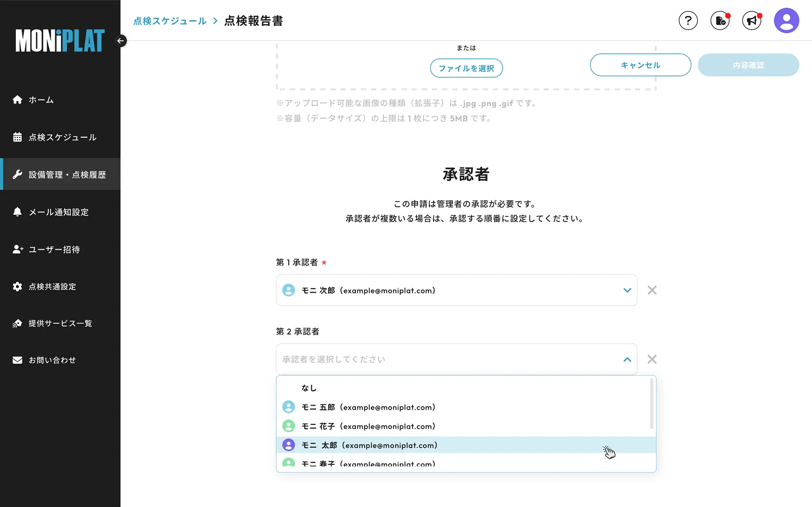The width and height of the screenshot is (812, 507).
Task: Click the bell icon for メール通知設定
Action: (x=17, y=212)
